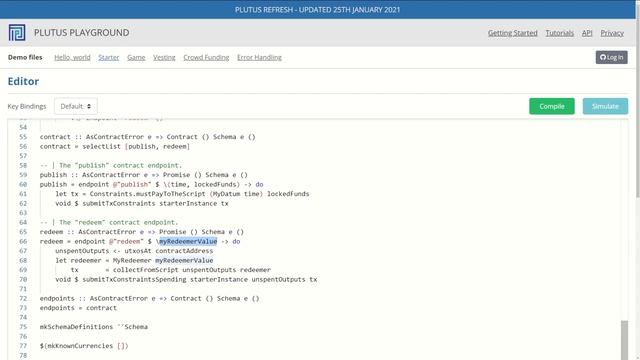640x360 pixels.
Task: Click 'selectList' on line 56
Action: [101, 146]
